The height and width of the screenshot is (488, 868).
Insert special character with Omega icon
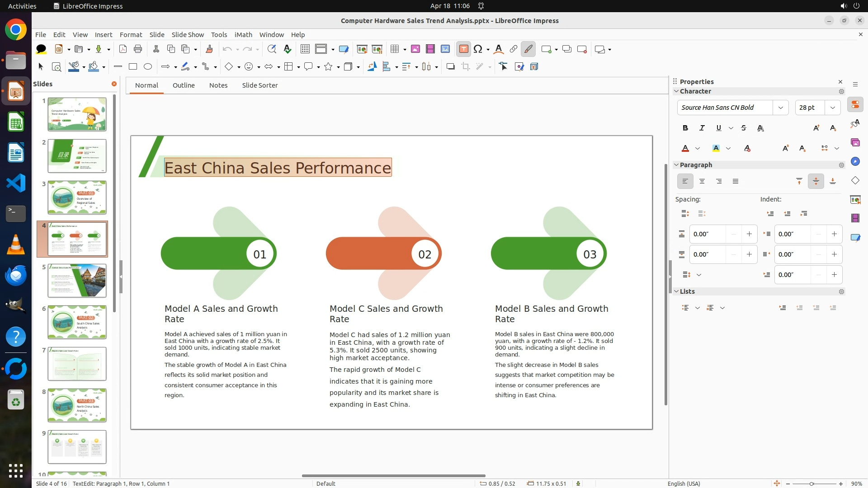click(x=478, y=49)
